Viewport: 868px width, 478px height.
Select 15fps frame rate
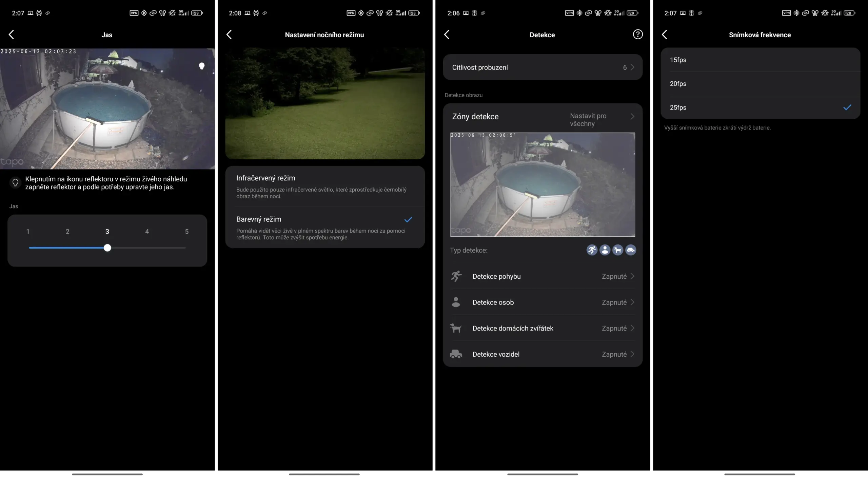761,60
